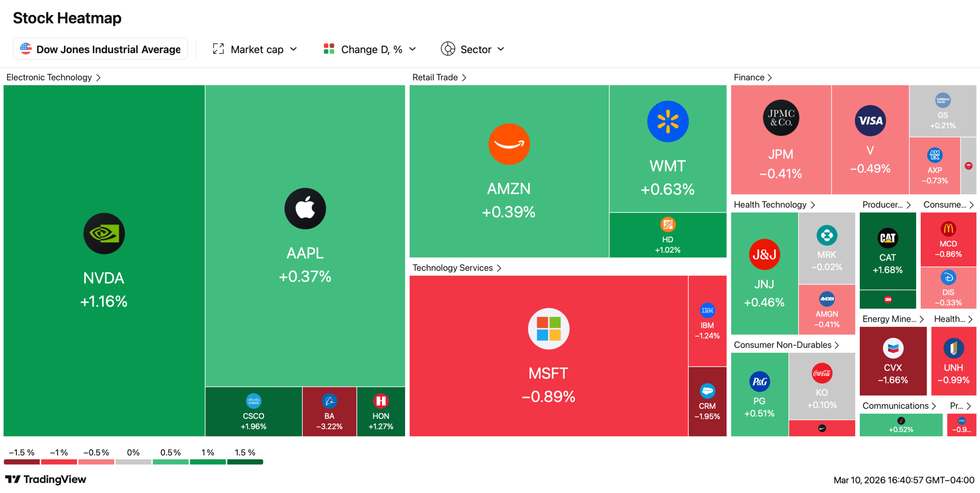
Task: Click the TradingView logo
Action: pyautogui.click(x=46, y=479)
